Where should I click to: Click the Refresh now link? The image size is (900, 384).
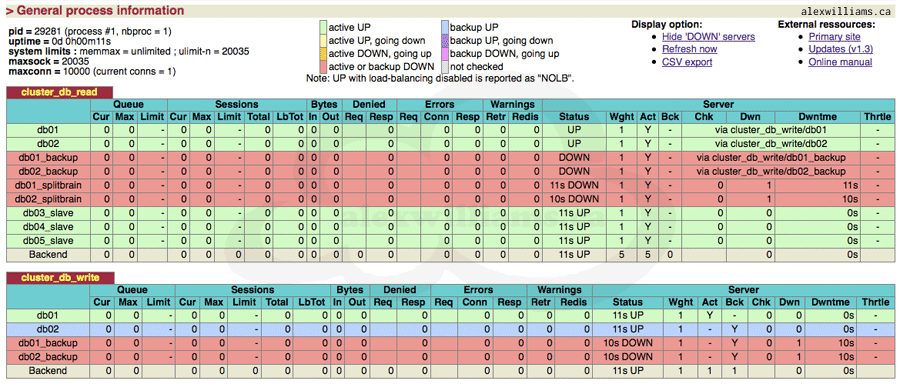tap(689, 49)
